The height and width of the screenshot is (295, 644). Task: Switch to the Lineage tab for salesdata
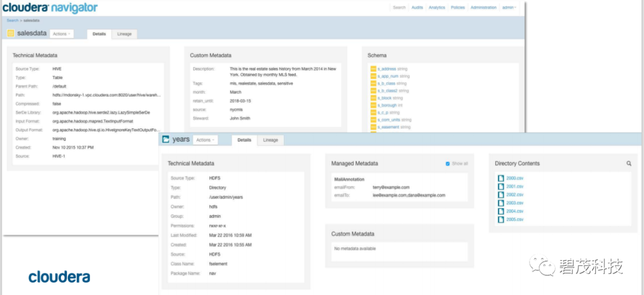pos(125,34)
